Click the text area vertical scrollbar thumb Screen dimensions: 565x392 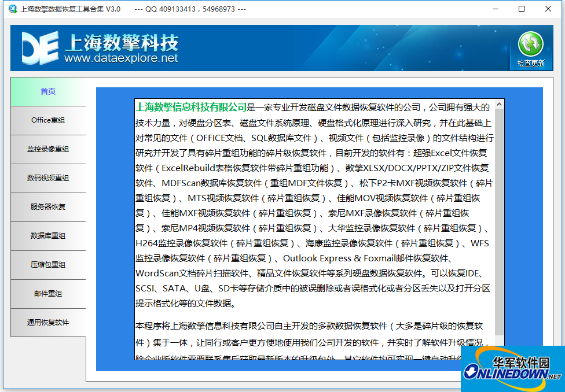[499, 222]
